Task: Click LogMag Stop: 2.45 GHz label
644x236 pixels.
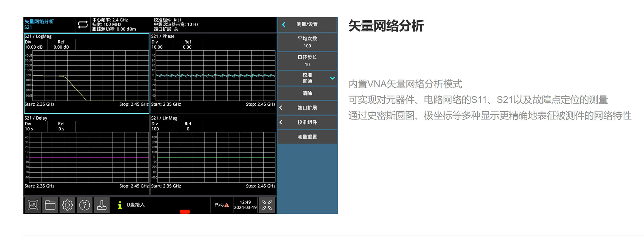Action: click(134, 104)
